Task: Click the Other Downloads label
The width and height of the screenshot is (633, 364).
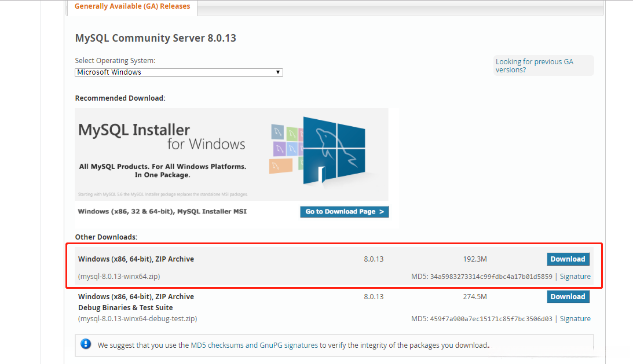Action: (x=106, y=237)
